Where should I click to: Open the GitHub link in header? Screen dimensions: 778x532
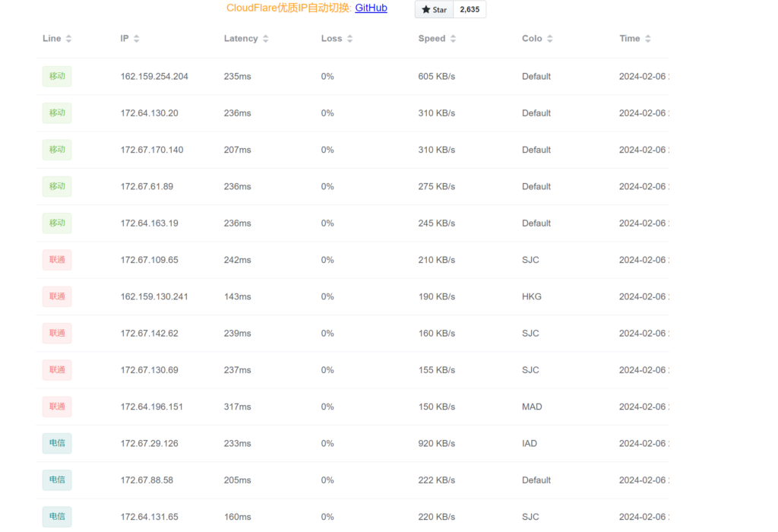point(371,8)
